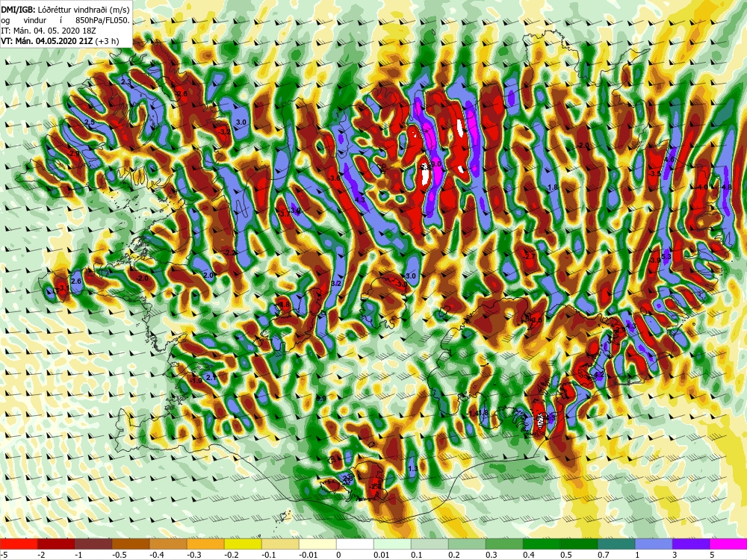Select the '-3.7' value on the map

pos(284,214)
